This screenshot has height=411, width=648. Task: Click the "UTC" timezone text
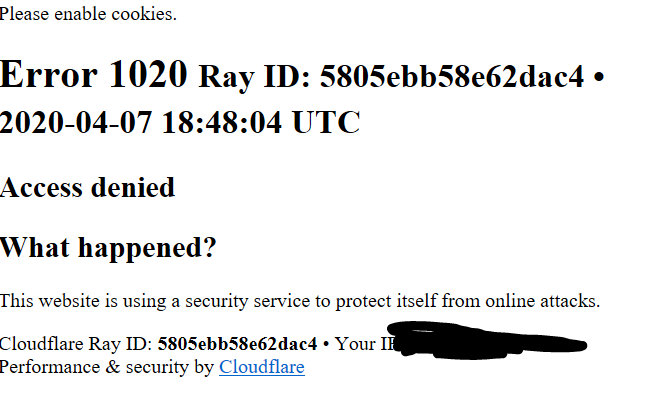(325, 122)
